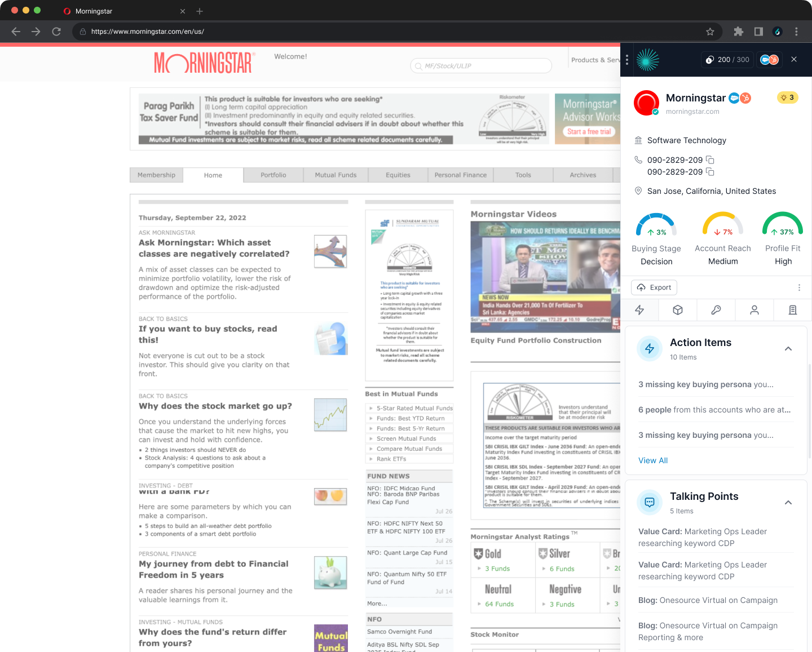Bookmark this page with star icon
The image size is (812, 652).
(x=710, y=32)
